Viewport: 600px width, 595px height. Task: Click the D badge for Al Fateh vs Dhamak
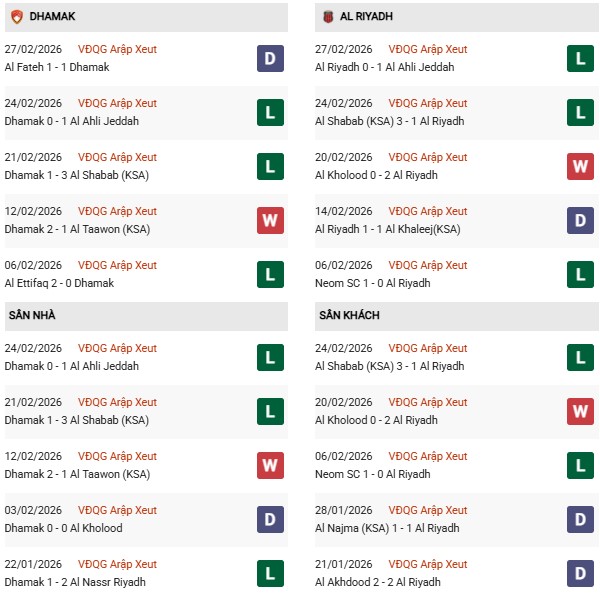270,58
